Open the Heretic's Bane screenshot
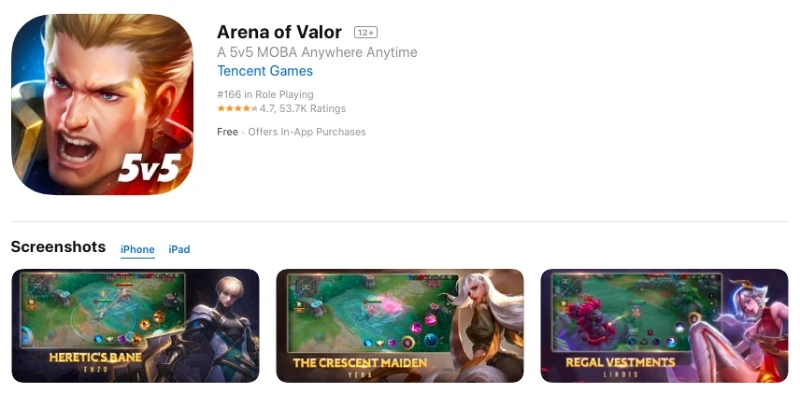The height and width of the screenshot is (407, 800). [x=135, y=326]
